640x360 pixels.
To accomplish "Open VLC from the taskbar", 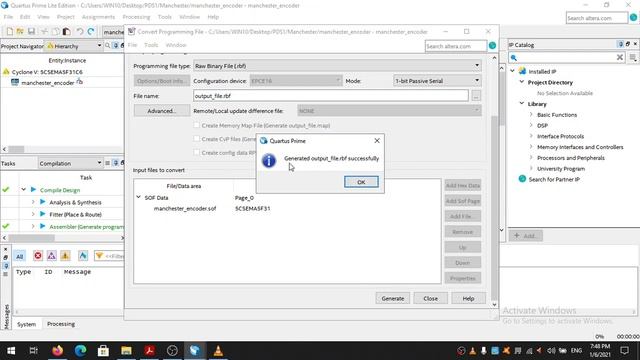I will click(x=218, y=350).
